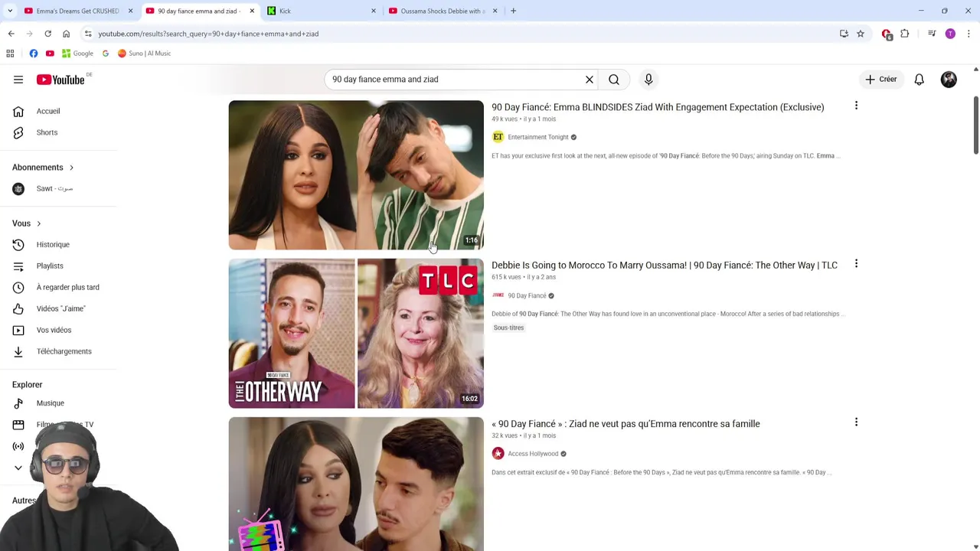Go to the YouTube home logo
The width and height of the screenshot is (980, 551).
click(61, 80)
